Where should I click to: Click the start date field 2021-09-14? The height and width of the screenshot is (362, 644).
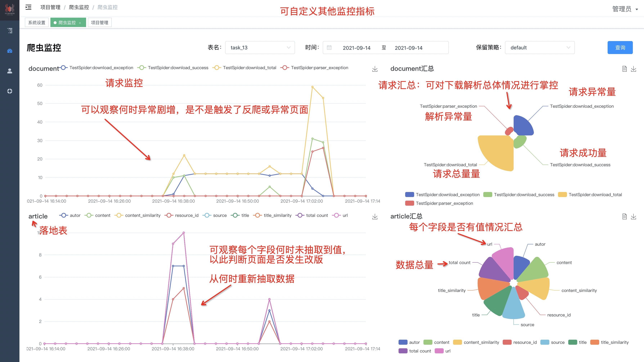coord(357,48)
